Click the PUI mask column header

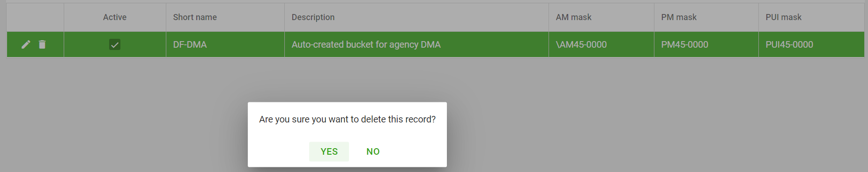pyautogui.click(x=783, y=17)
